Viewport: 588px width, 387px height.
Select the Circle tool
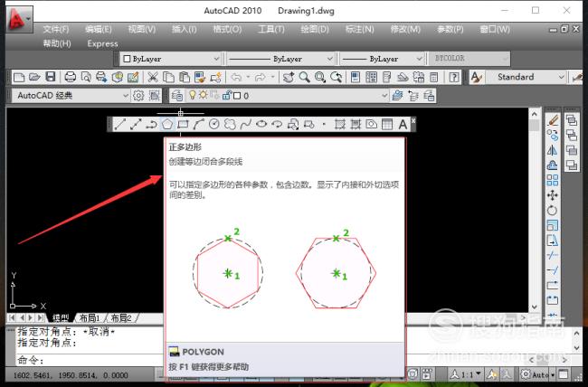[x=214, y=124]
